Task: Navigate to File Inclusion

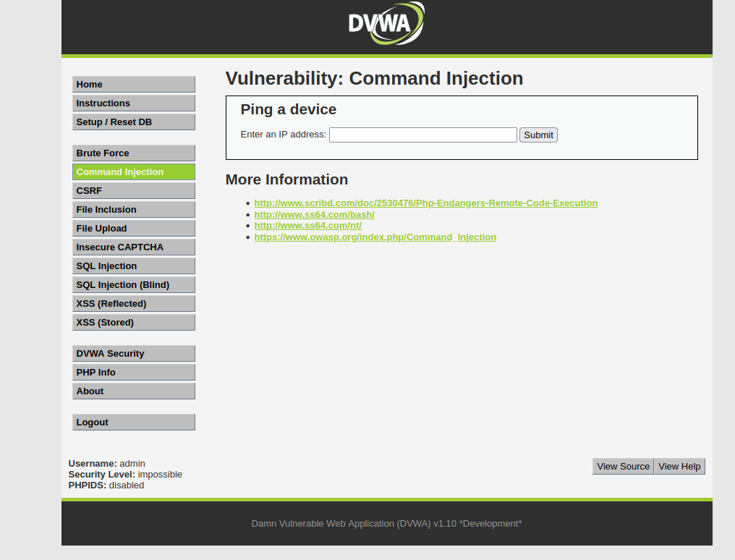Action: [x=134, y=210]
